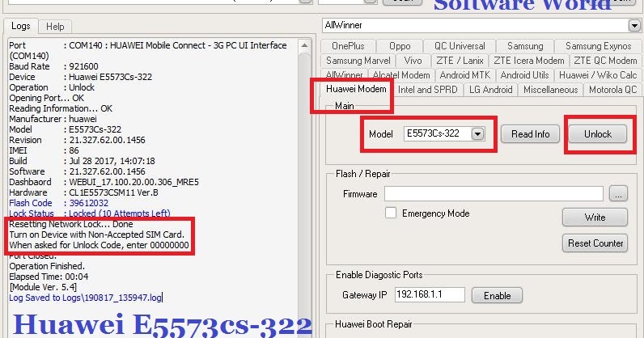Screen dimensions: 644x338
Task: Open the Intel and SPRD tab
Action: (427, 90)
